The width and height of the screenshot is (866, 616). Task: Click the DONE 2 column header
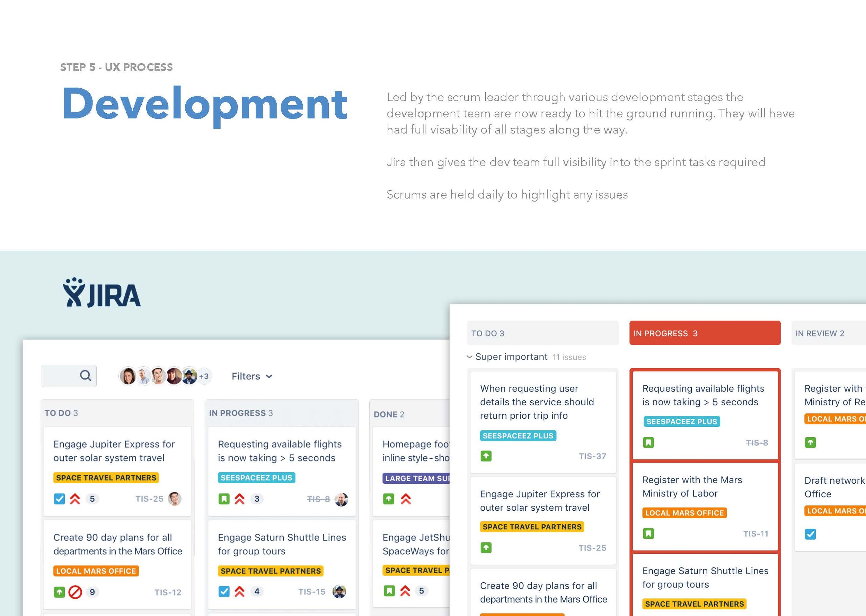pos(389,414)
